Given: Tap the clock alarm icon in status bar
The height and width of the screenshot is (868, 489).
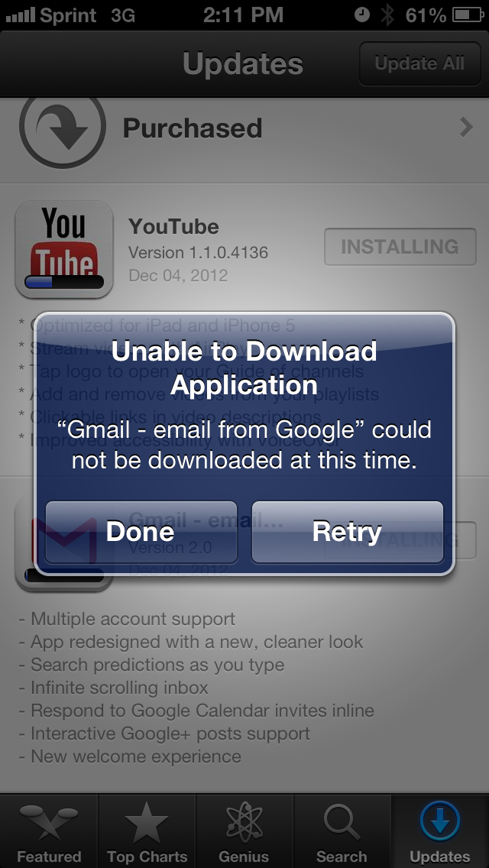Looking at the screenshot, I should pos(361,15).
